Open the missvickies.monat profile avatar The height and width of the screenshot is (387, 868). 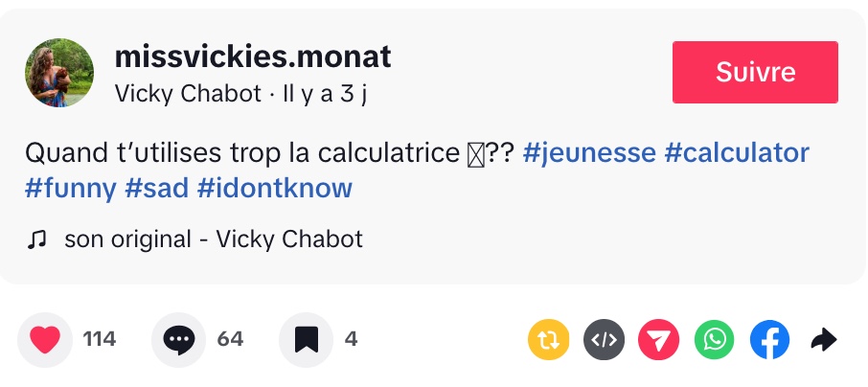tap(59, 73)
